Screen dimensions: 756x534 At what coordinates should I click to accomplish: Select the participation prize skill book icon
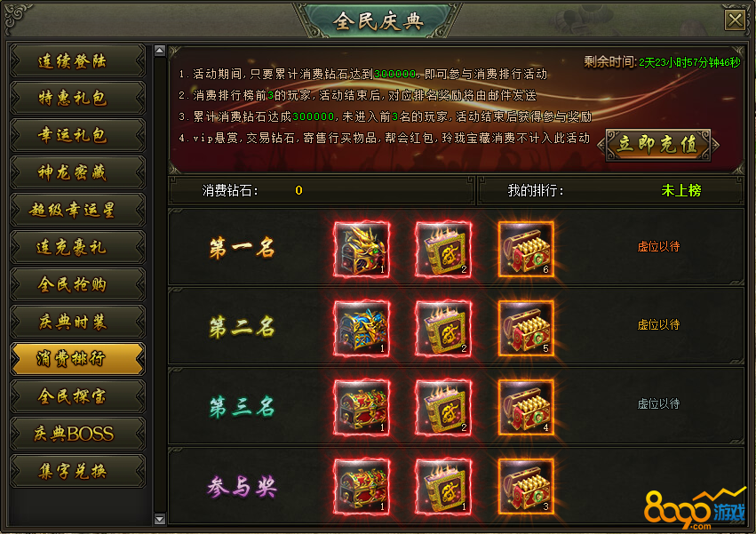pos(443,487)
